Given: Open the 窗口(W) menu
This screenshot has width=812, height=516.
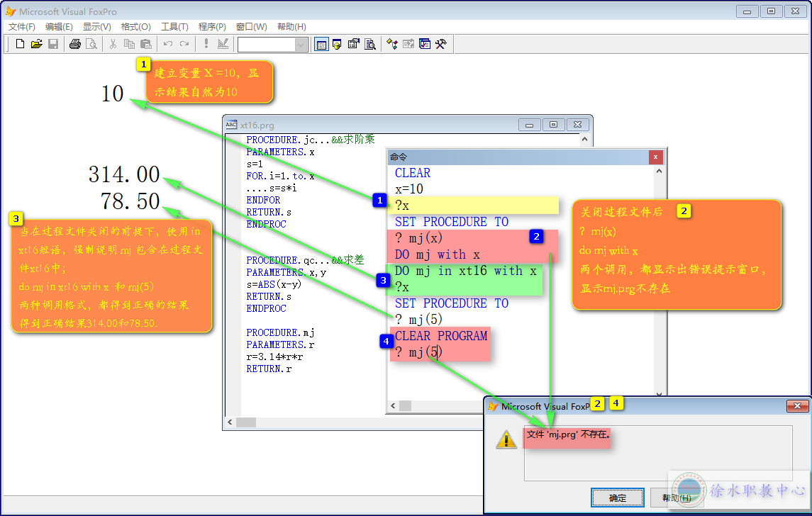Looking at the screenshot, I should coord(252,27).
